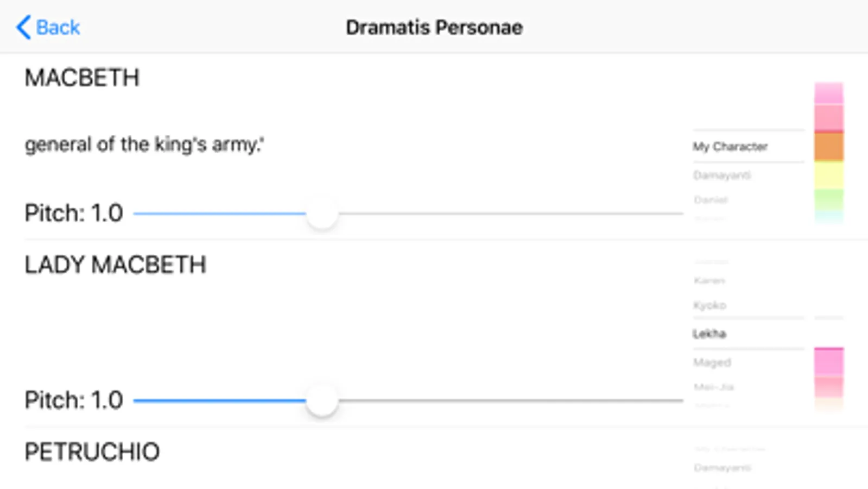
Task: Choose Maged in Lady Macbeth's voice picker
Action: click(x=712, y=362)
